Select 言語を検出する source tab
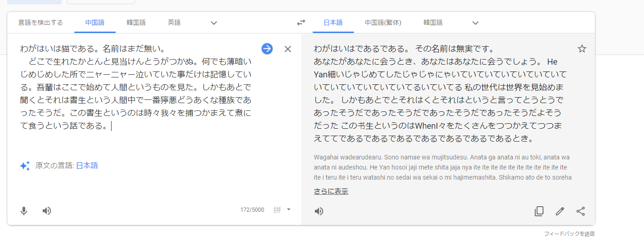644x252 pixels. pos(40,22)
